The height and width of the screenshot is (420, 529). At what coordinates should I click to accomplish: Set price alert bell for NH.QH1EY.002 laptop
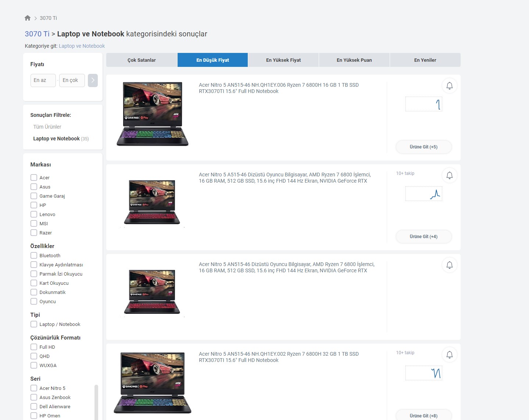tap(449, 355)
